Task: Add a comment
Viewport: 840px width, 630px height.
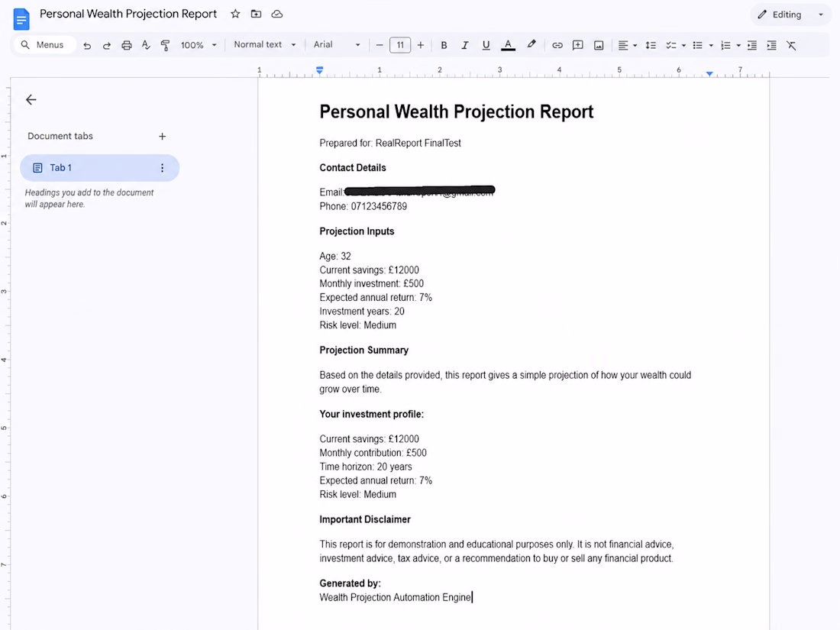Action: (577, 46)
